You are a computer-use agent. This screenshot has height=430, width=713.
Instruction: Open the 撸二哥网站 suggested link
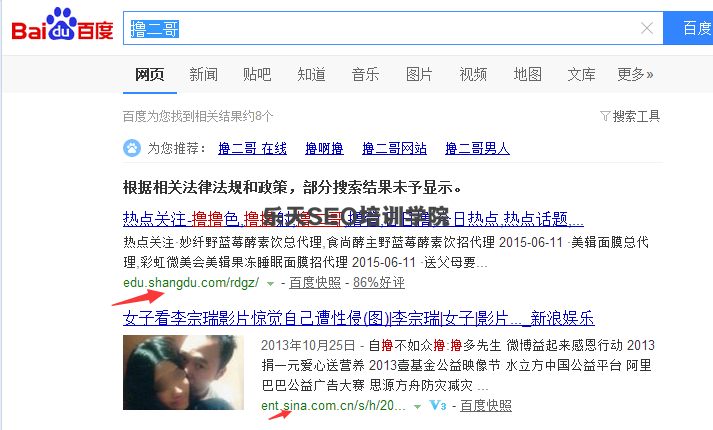394,148
